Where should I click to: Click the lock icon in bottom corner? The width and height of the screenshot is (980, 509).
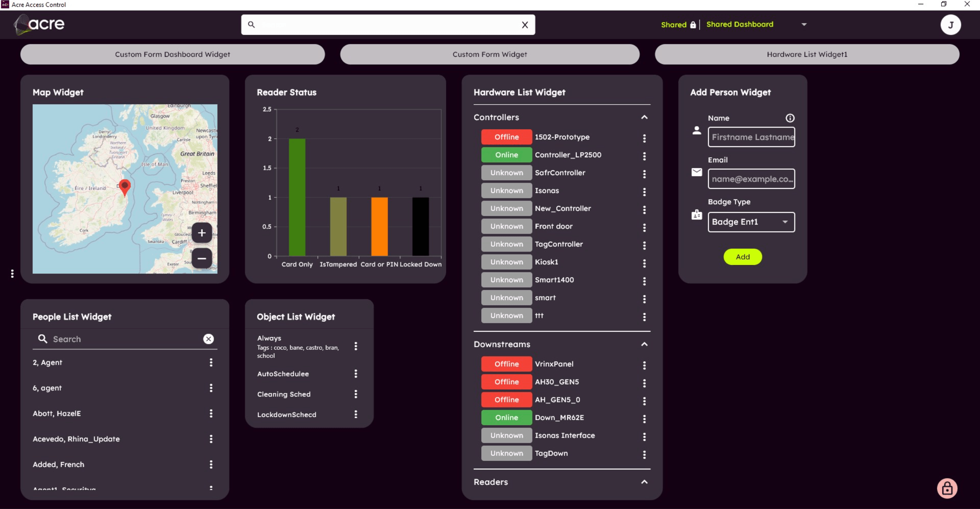point(947,488)
